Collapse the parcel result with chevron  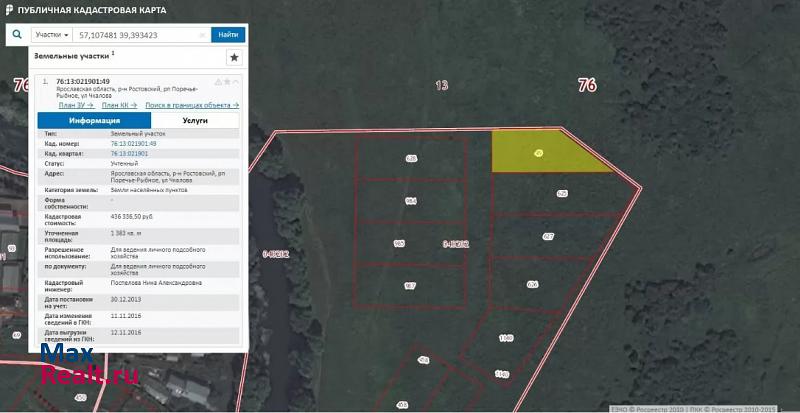coord(236,81)
